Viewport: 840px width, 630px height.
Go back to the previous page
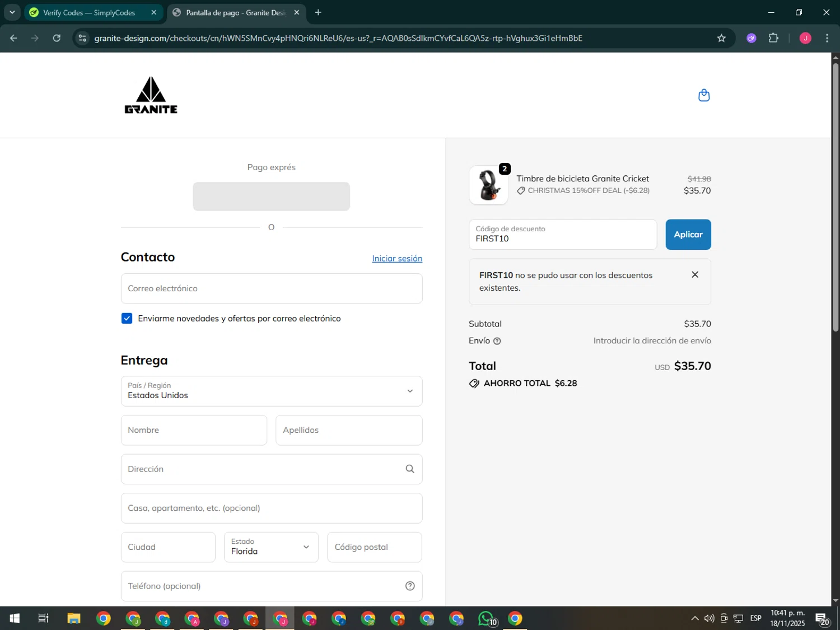tap(13, 38)
